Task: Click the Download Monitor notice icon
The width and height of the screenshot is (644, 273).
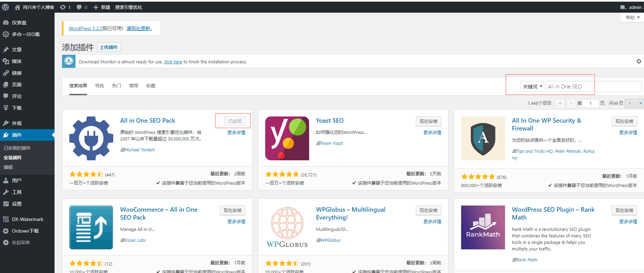Action: [x=69, y=61]
